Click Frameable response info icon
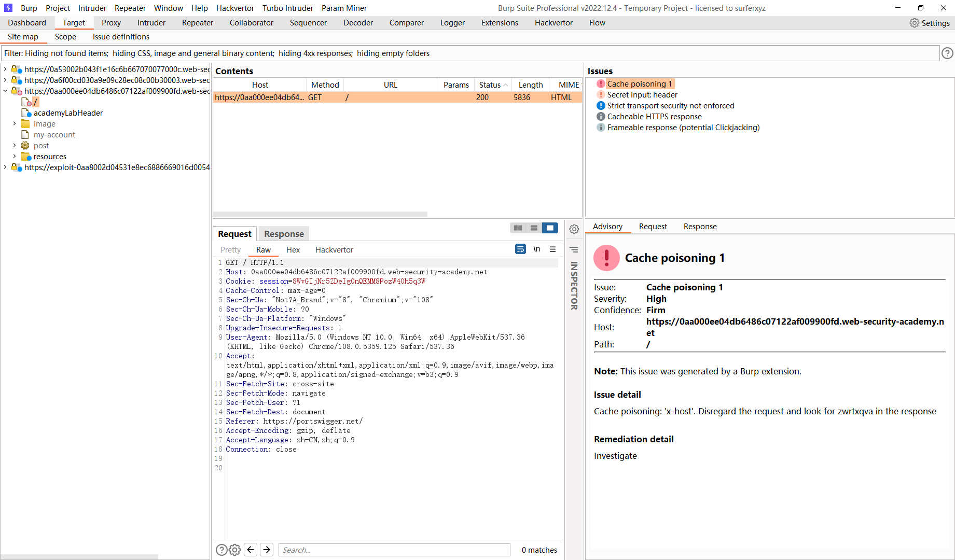Screen dimensions: 955x560 [x=601, y=127]
